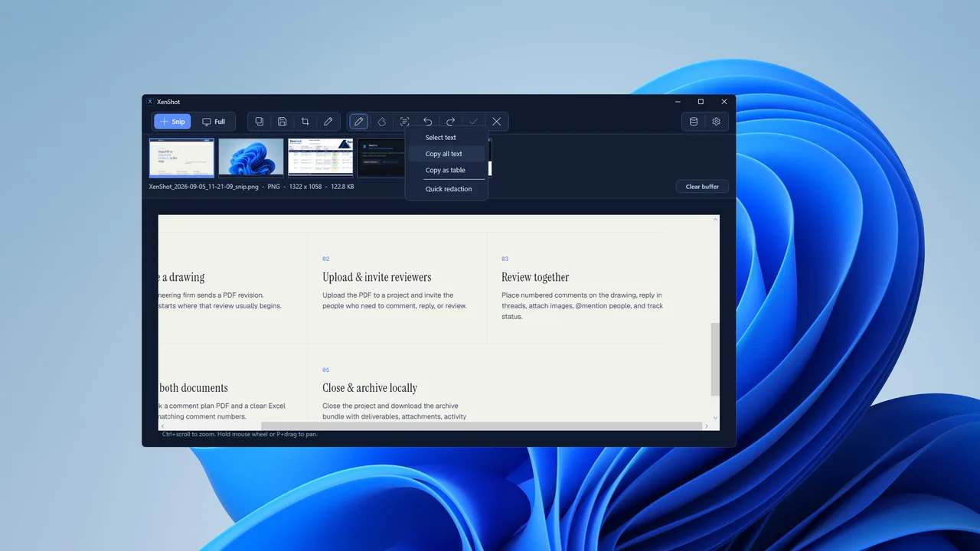Click the 'Close & archive locally' heading
The height and width of the screenshot is (551, 980).
tap(370, 388)
